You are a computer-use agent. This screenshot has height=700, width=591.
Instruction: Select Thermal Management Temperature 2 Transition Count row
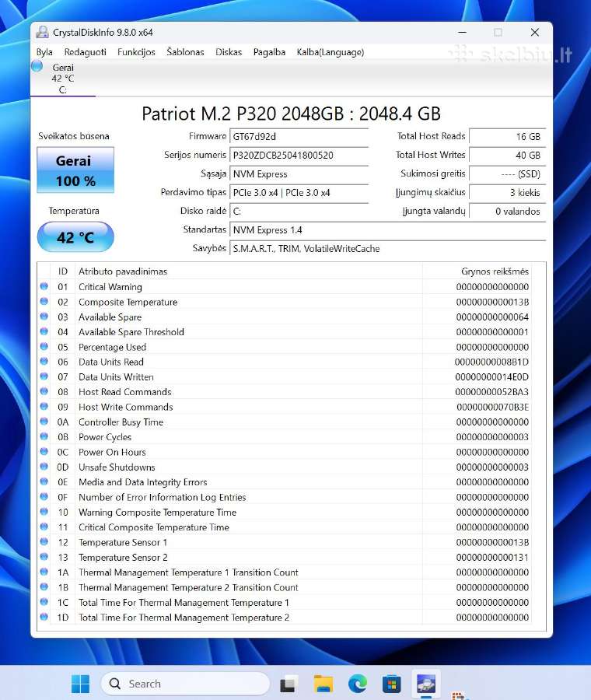pos(285,587)
